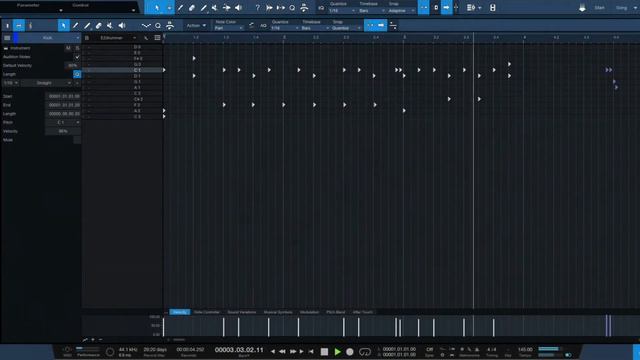Screen dimensions: 640x360
Task: Select the Listen speaker tool in top toolbar
Action: click(x=238, y=7)
